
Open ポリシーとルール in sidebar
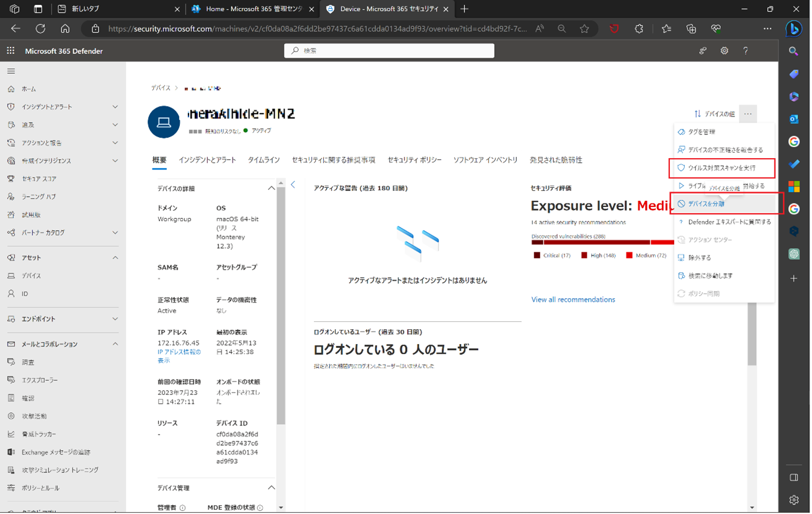coord(41,488)
